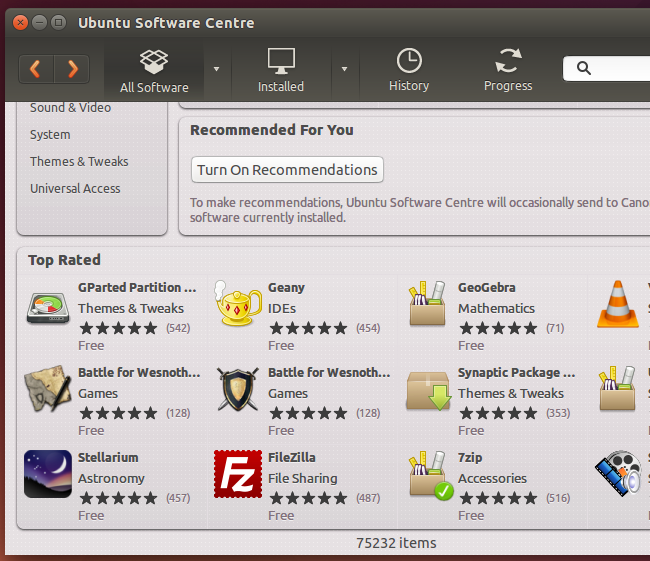Open the Synaptic Package title
The height and width of the screenshot is (561, 650).
pos(517,373)
